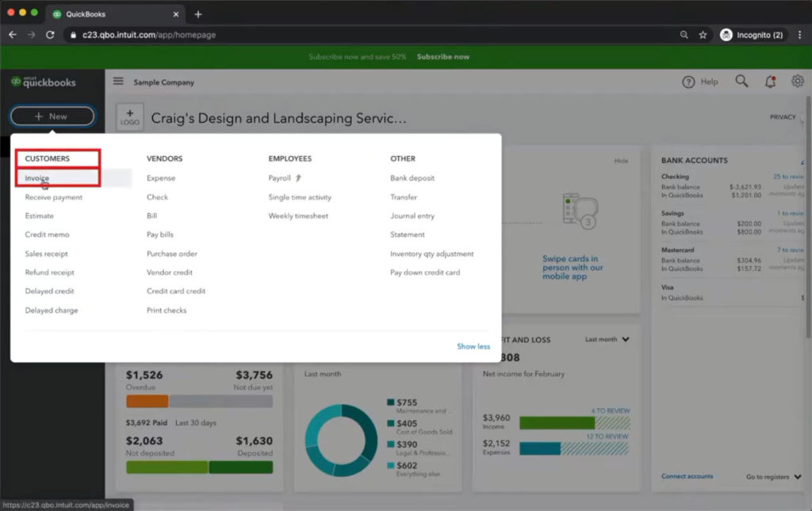Collapse the menu with Show less
The image size is (812, 511).
click(x=473, y=346)
